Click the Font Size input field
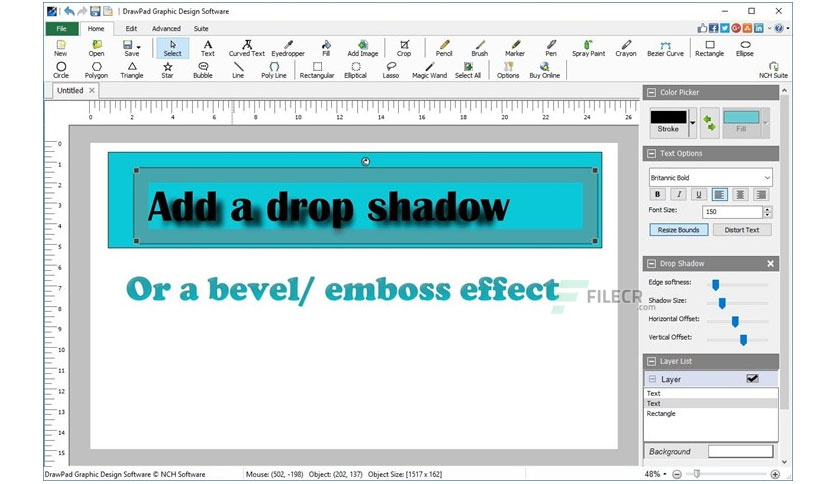The width and height of the screenshot is (836, 484). point(732,212)
